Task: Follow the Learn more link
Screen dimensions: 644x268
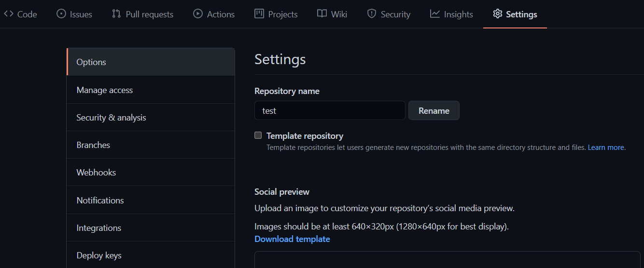Action: coord(606,147)
